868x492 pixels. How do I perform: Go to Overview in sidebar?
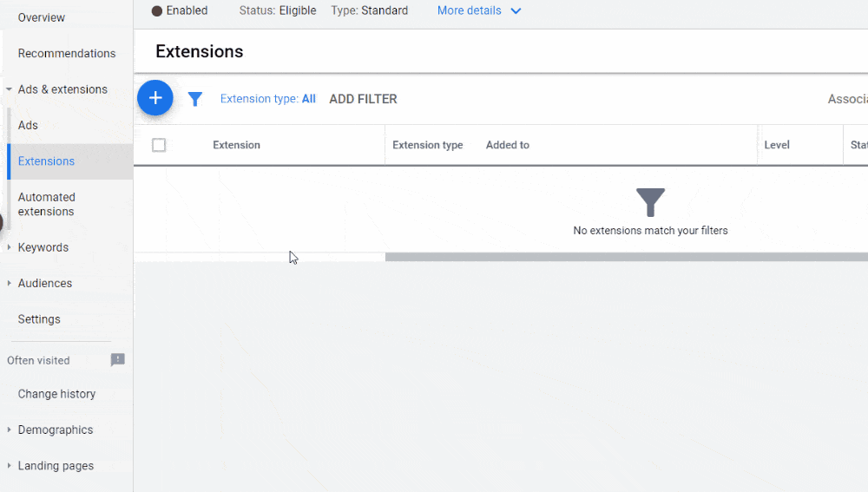(x=42, y=17)
